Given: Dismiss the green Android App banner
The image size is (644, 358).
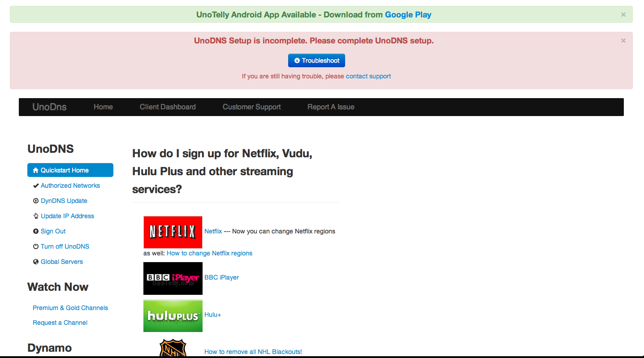Looking at the screenshot, I should point(623,15).
